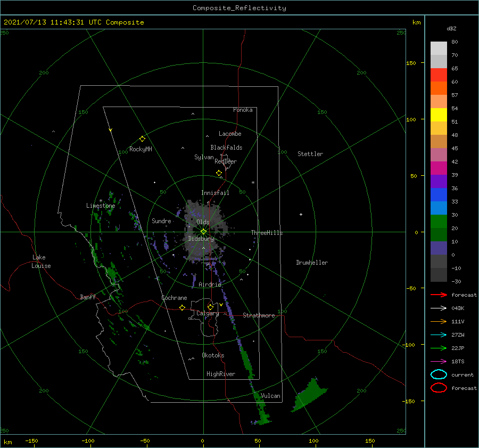Click the white 04DK arrow legend icon
The width and height of the screenshot is (479, 448).
439,308
